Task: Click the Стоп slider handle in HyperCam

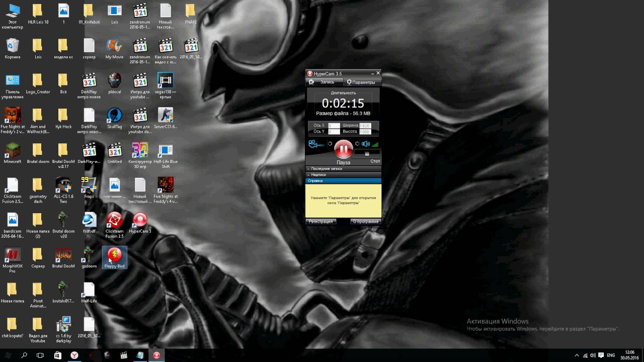Action: tap(367, 154)
